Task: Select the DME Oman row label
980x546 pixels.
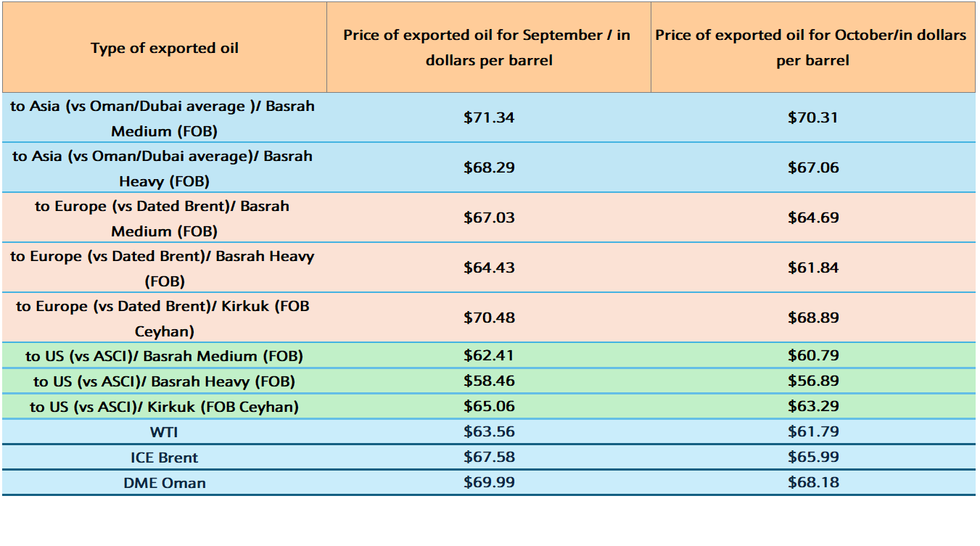Action: click(164, 483)
